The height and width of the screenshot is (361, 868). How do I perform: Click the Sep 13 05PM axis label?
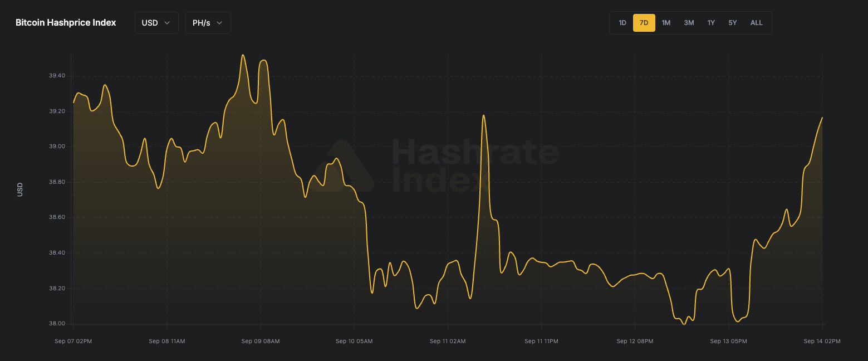point(728,341)
